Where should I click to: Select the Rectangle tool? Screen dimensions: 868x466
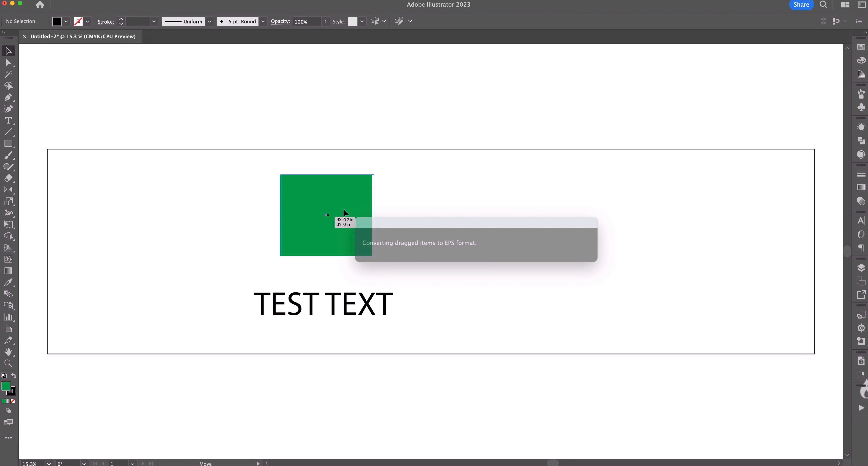[8, 144]
